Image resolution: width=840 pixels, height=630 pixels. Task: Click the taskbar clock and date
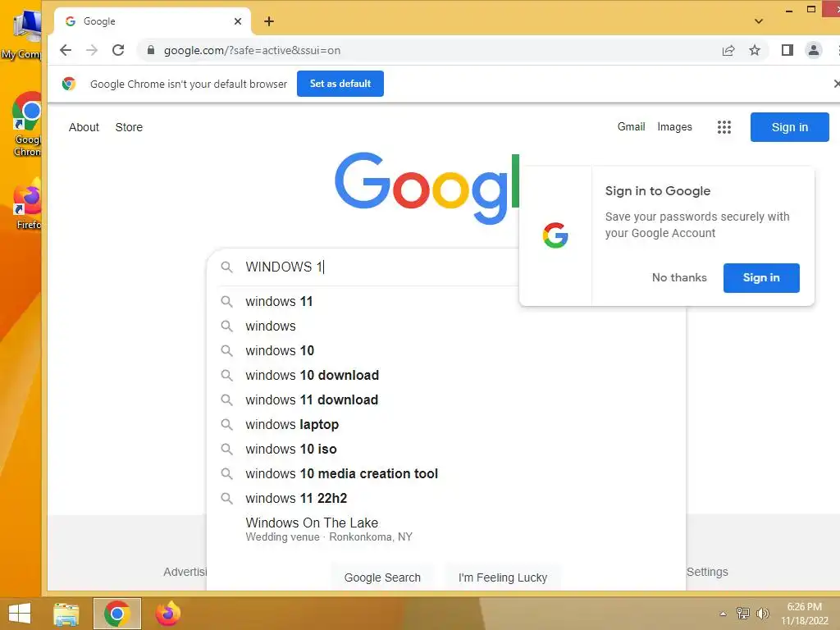(804, 614)
